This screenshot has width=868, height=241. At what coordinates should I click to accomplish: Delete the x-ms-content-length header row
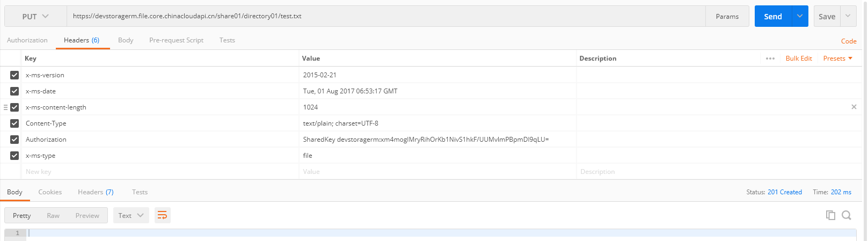tap(854, 107)
